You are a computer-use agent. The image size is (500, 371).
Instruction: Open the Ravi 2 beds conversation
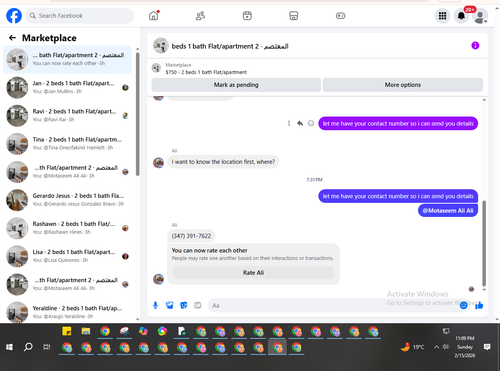pyautogui.click(x=68, y=115)
